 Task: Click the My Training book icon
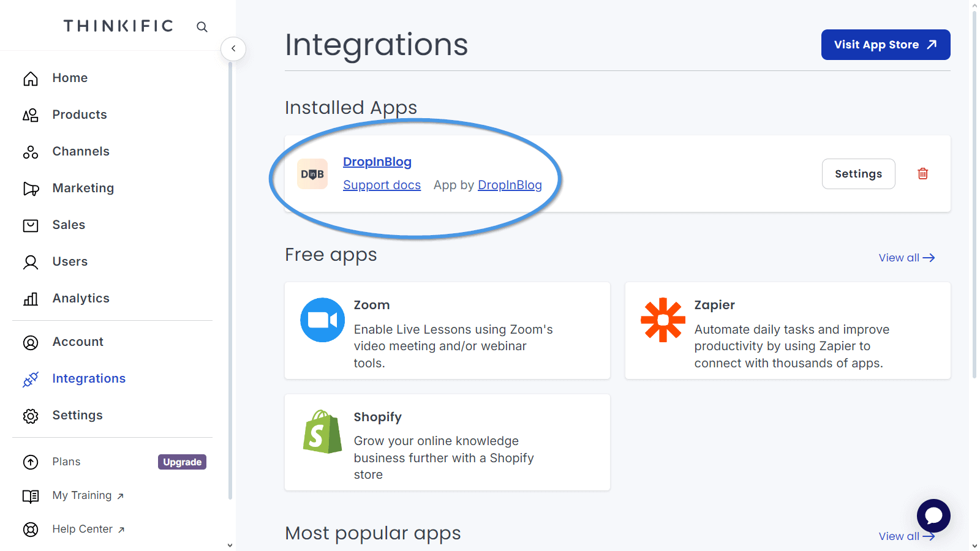coord(31,496)
